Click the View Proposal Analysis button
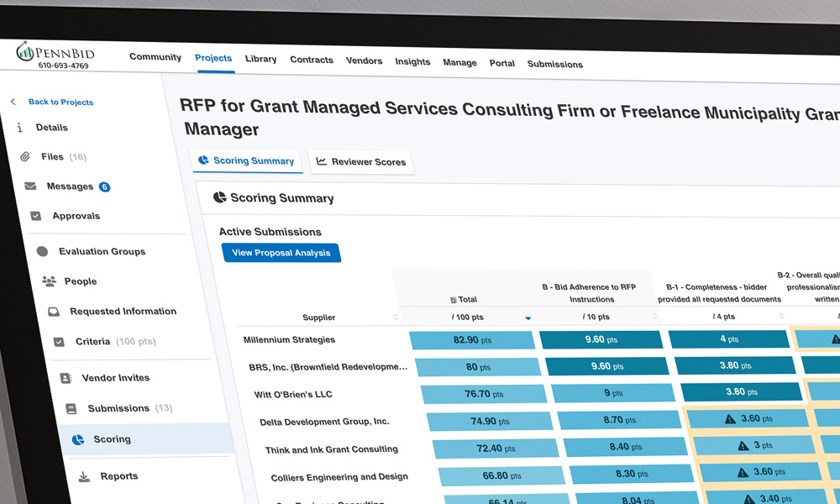Viewport: 840px width, 504px height. (x=281, y=253)
